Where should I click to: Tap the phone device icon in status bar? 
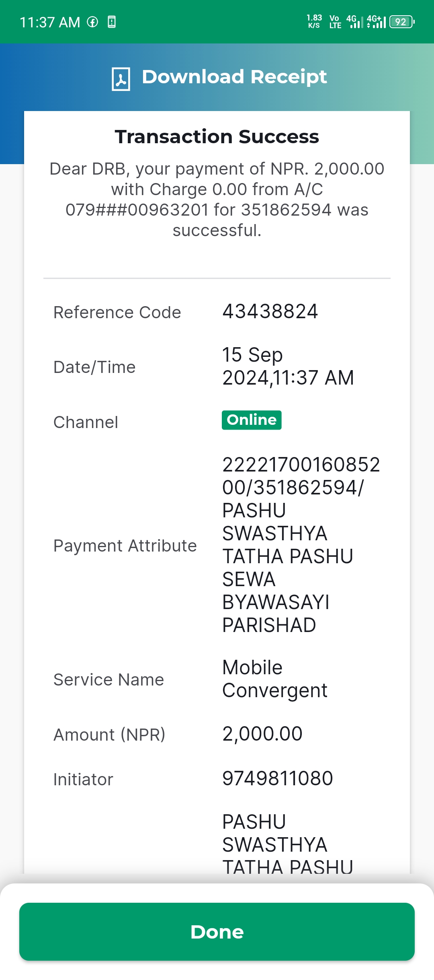[x=112, y=22]
